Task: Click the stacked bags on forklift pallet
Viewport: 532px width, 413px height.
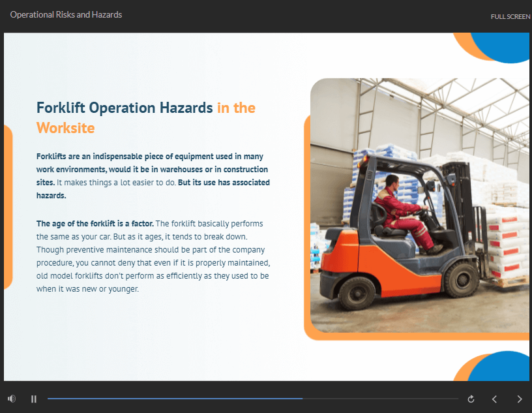Action: tap(505, 241)
